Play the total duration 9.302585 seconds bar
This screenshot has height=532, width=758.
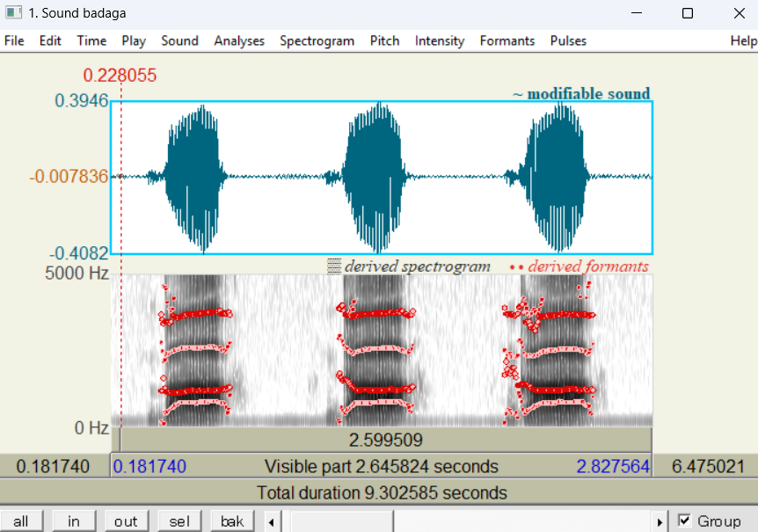(379, 492)
